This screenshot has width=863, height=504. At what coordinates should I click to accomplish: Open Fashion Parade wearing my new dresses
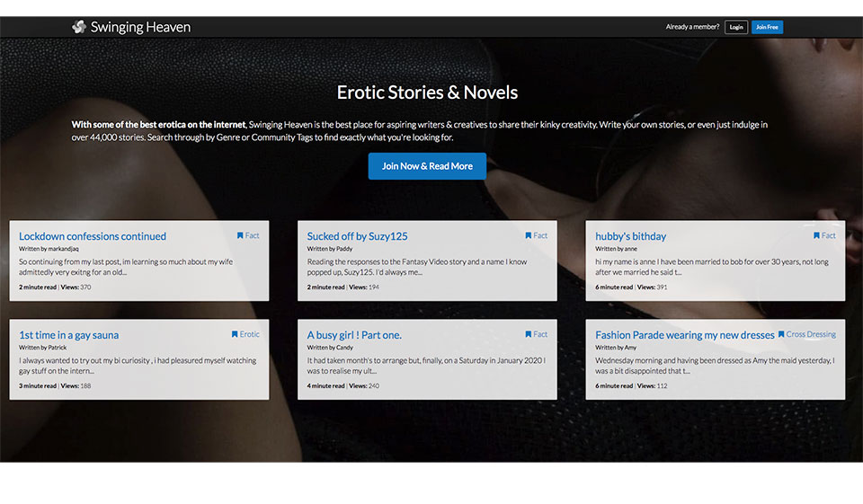[x=684, y=335]
